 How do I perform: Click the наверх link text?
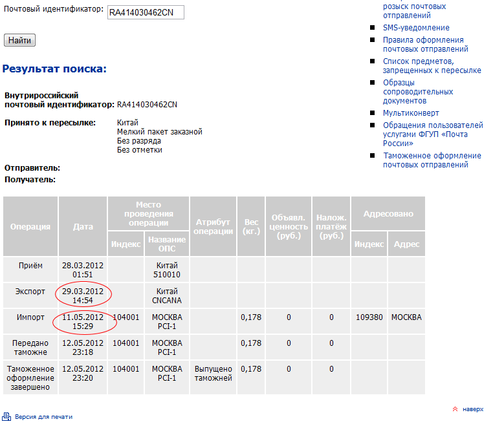pos(472,409)
